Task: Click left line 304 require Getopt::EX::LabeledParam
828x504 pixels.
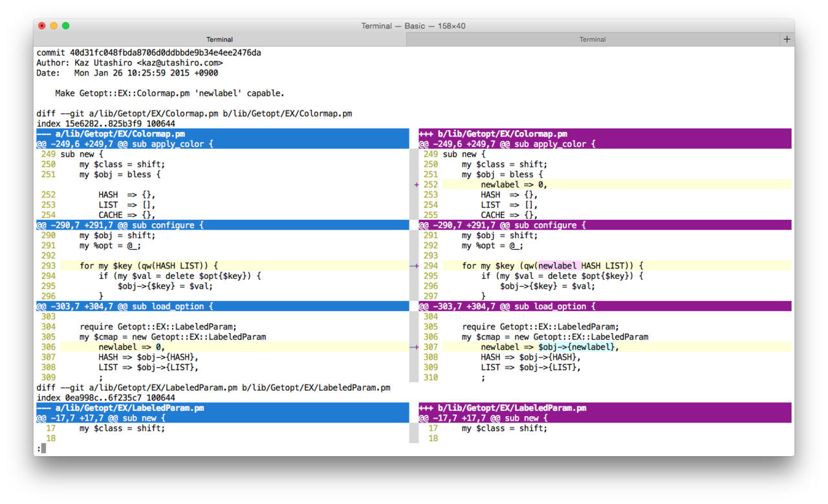Action: [x=158, y=327]
